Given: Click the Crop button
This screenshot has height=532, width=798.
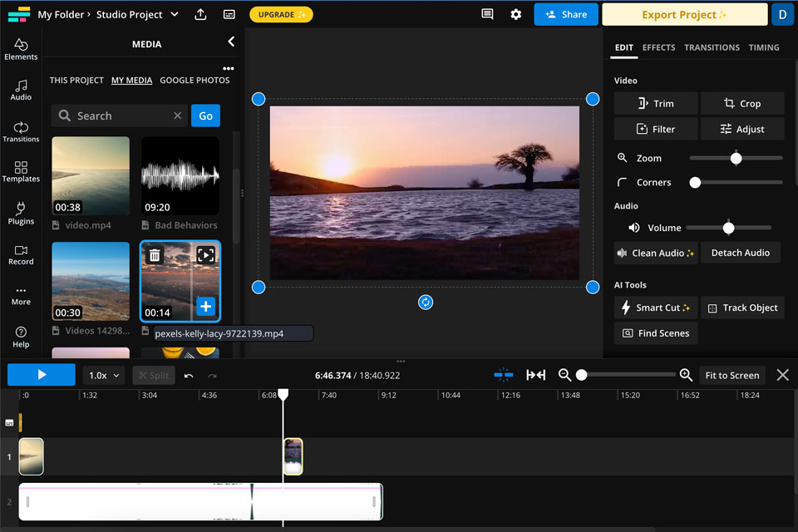Looking at the screenshot, I should (742, 103).
